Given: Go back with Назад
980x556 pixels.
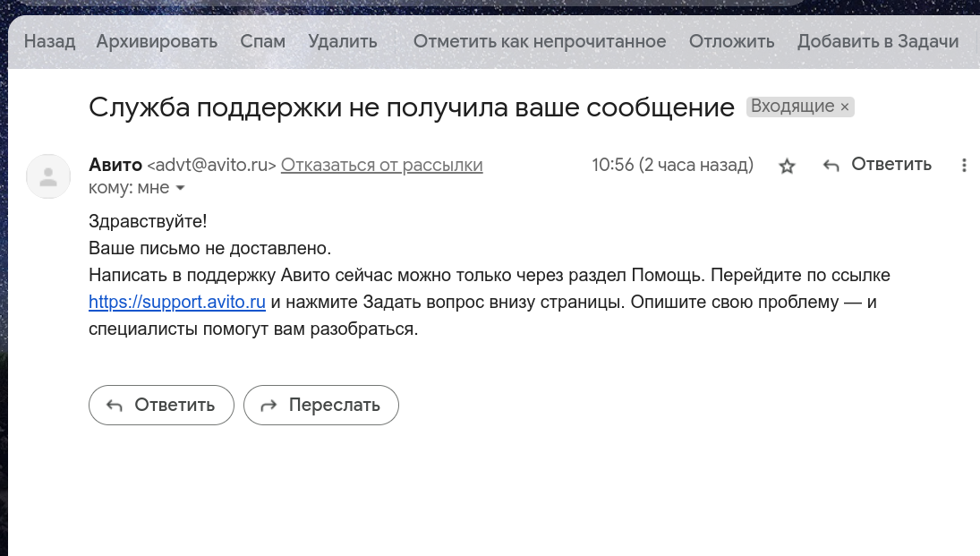Looking at the screenshot, I should (x=49, y=41).
